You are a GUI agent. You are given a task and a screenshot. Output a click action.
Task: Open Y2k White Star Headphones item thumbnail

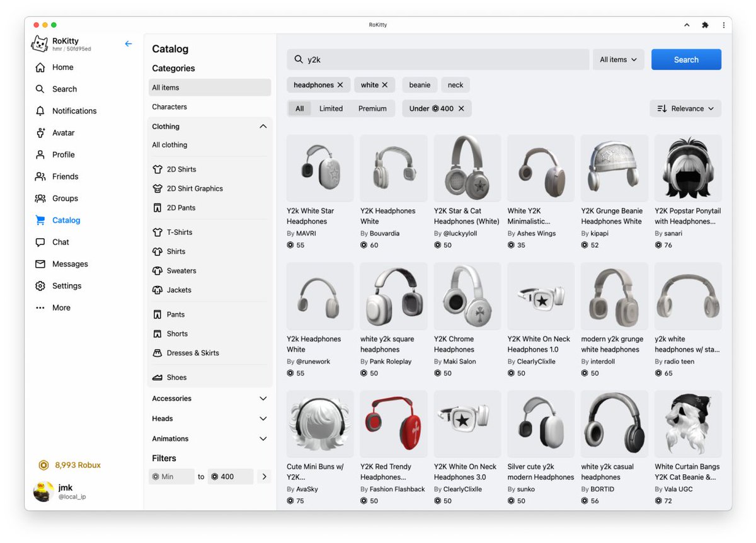point(320,168)
